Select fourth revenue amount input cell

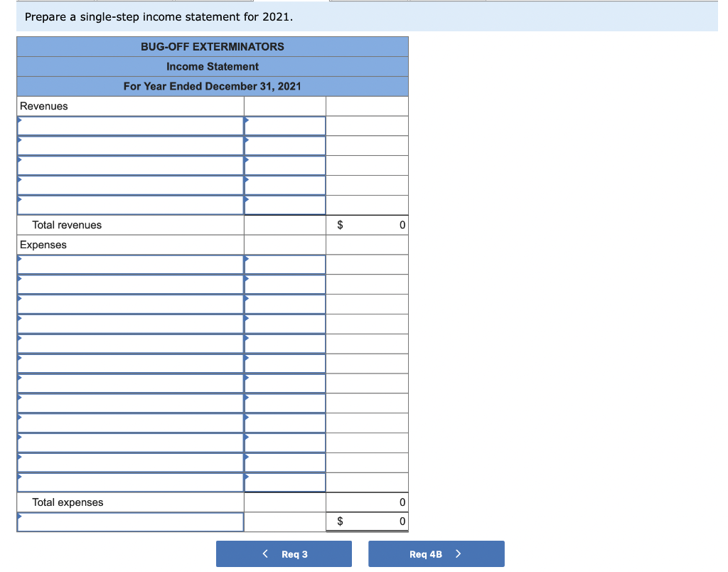285,186
